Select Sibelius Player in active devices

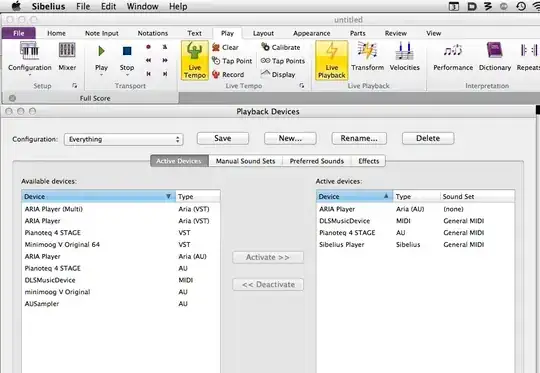coord(415,245)
